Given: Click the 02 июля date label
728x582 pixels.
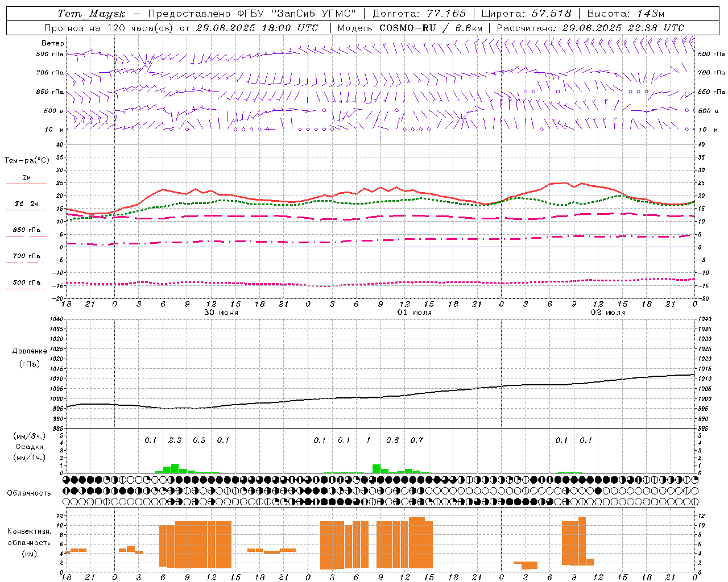Looking at the screenshot, I should (x=608, y=313).
